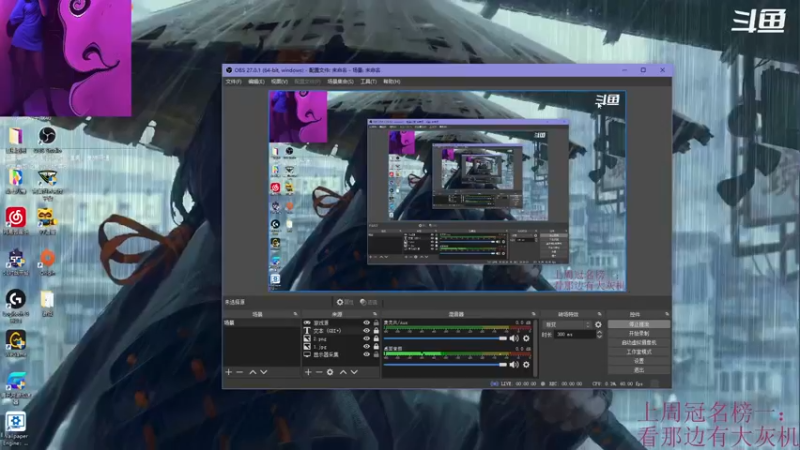Mute the 麦克风/Aux speaker icon
Image resolution: width=800 pixels, height=450 pixels.
pyautogui.click(x=514, y=338)
